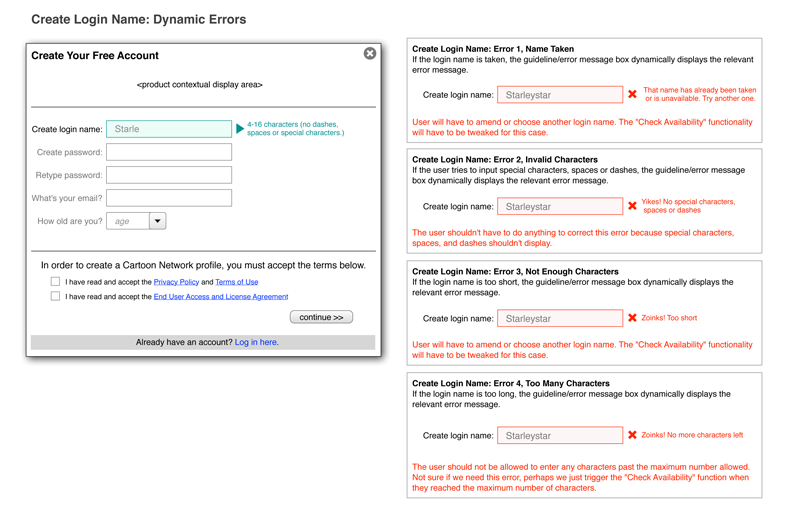Click 'Create Your Free Account' dialog title
The height and width of the screenshot is (520, 800).
pos(95,55)
